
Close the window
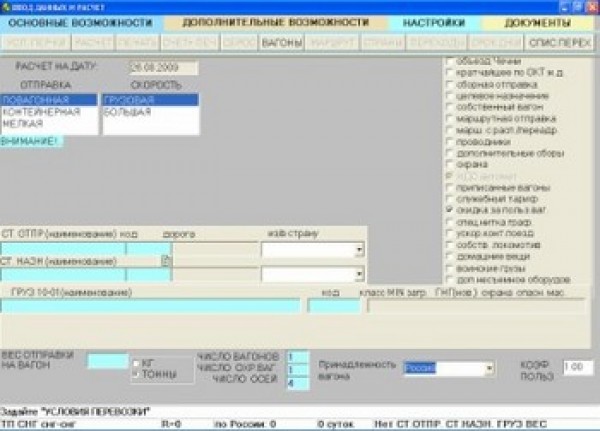click(x=592, y=7)
